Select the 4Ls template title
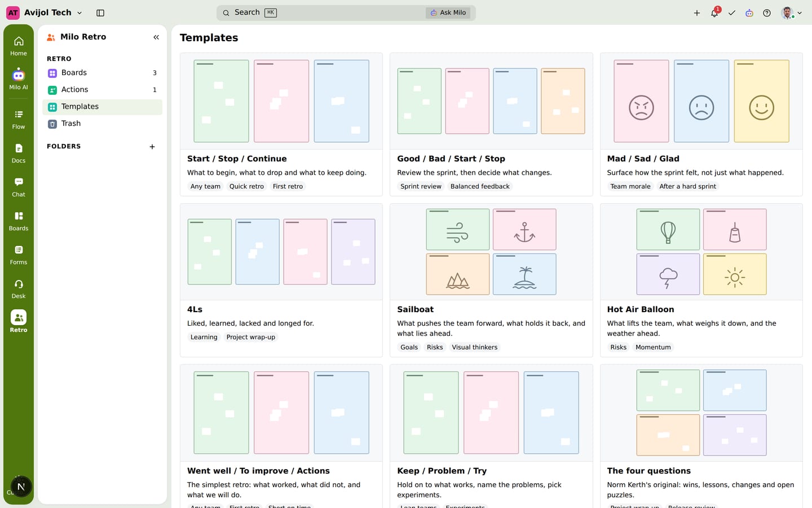 pos(195,309)
